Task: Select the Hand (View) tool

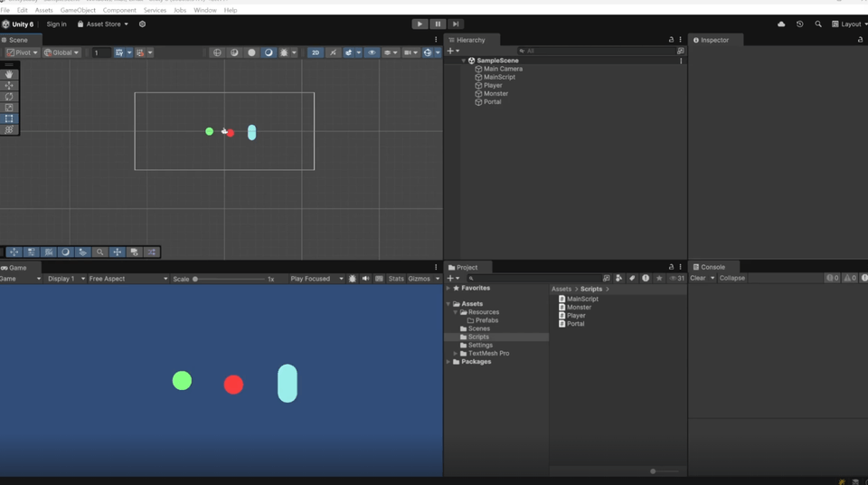Action: pos(9,74)
